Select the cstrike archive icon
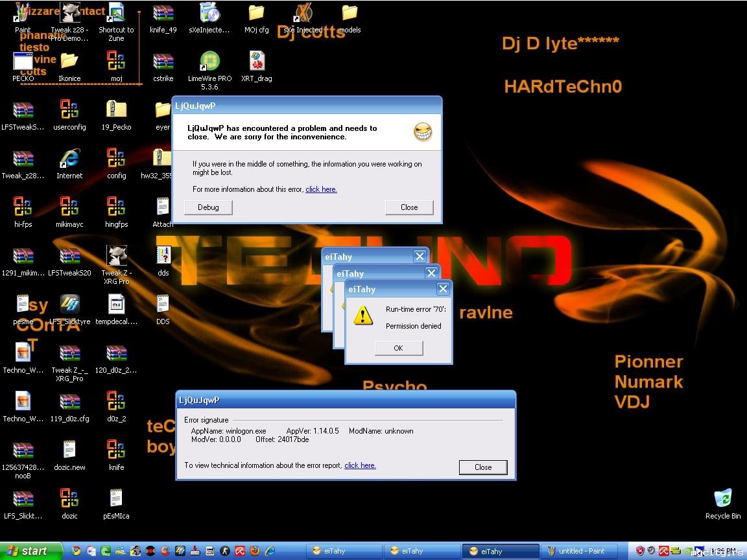This screenshot has height=560, width=747. (163, 67)
